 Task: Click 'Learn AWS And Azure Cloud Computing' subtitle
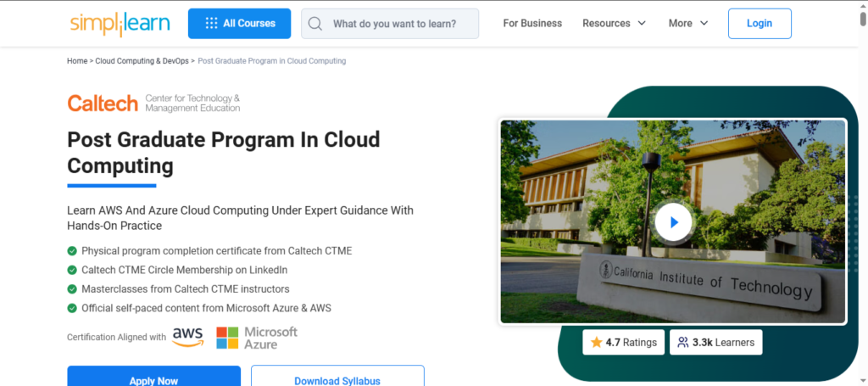click(240, 218)
